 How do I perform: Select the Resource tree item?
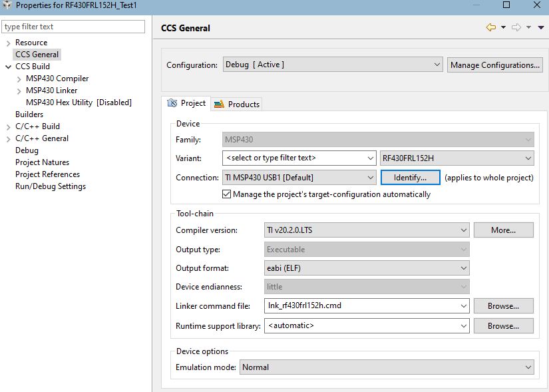click(31, 43)
